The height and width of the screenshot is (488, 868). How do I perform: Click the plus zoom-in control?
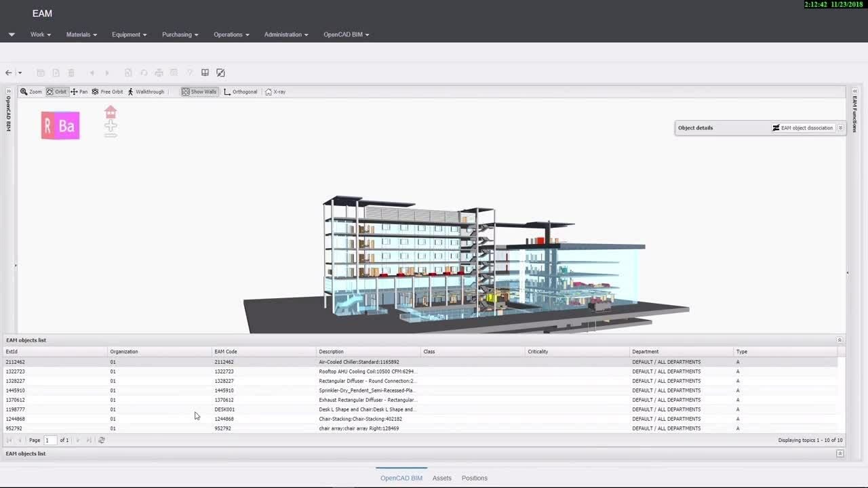click(111, 125)
